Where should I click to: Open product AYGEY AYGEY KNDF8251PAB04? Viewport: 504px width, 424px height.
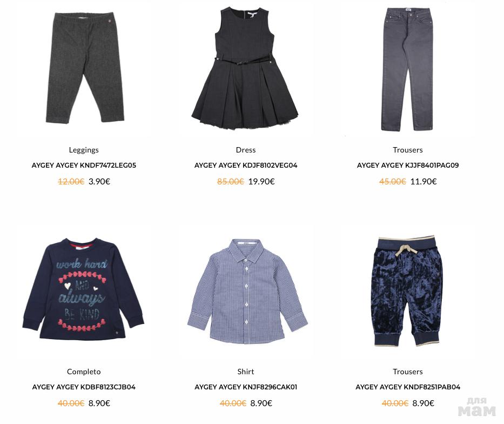point(407,387)
